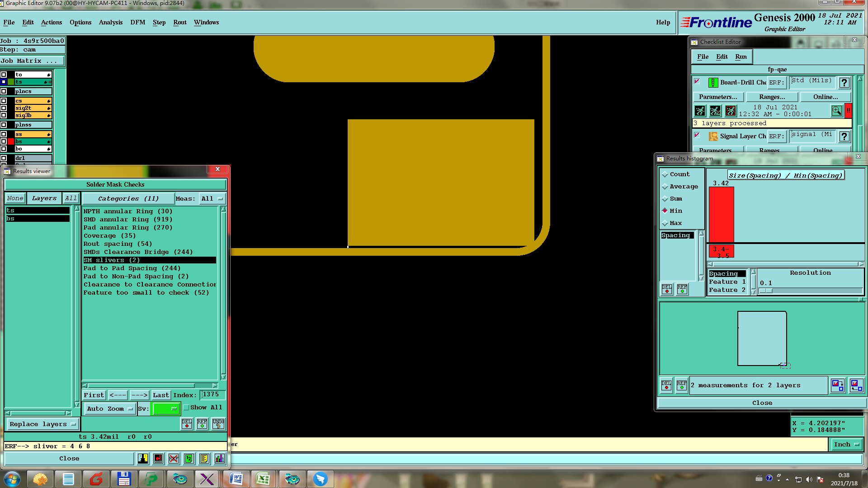Click the first running-man run icon
Image resolution: width=868 pixels, height=488 pixels.
click(x=700, y=111)
